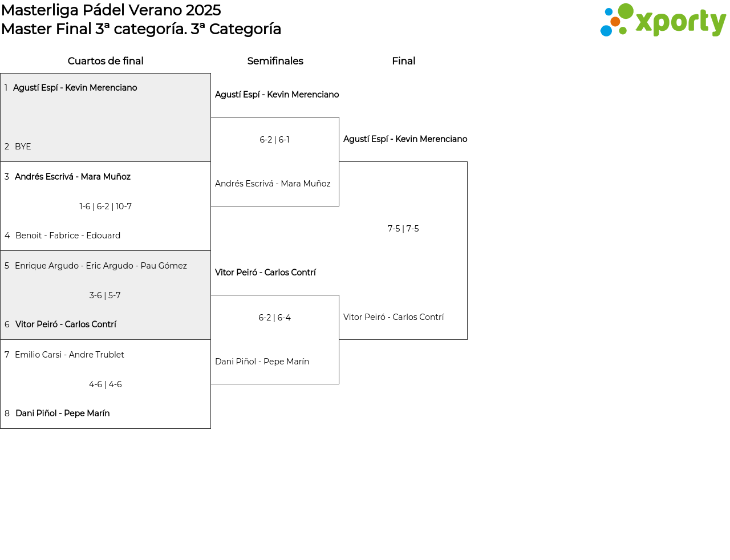Click the Semifinales column header
The height and width of the screenshot is (560, 730).
tap(275, 61)
